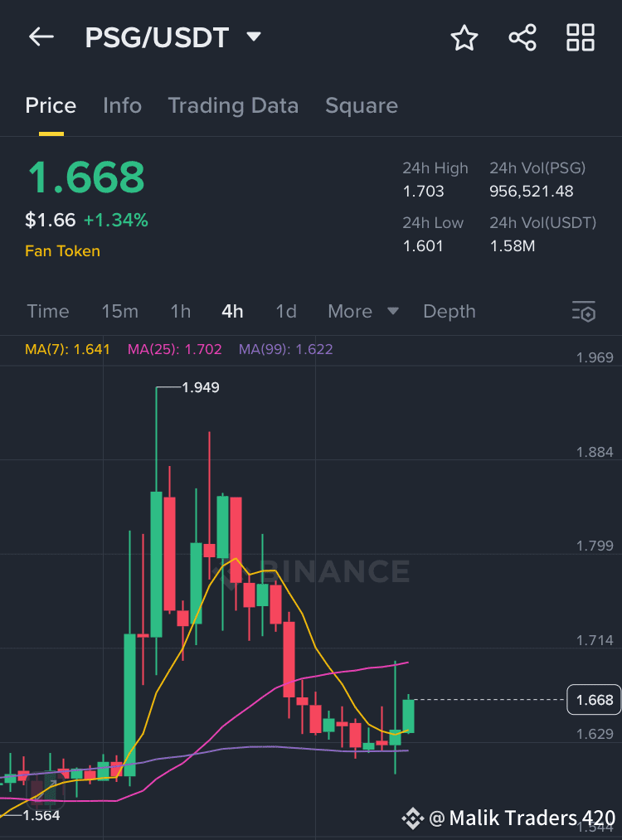
Task: Select the 4h interval
Action: [232, 311]
